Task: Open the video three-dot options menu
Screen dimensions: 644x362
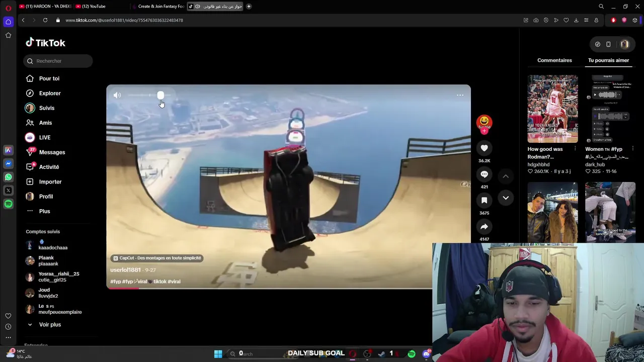Action: pos(460,95)
